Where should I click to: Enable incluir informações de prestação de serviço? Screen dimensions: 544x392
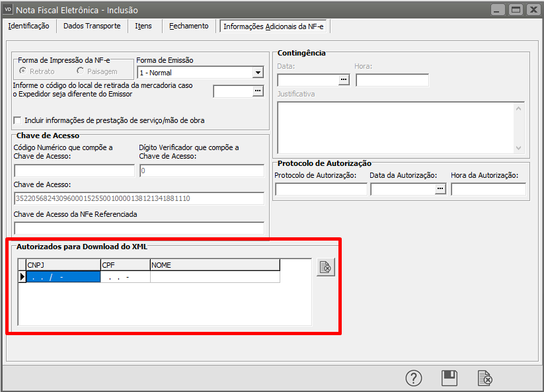17,120
